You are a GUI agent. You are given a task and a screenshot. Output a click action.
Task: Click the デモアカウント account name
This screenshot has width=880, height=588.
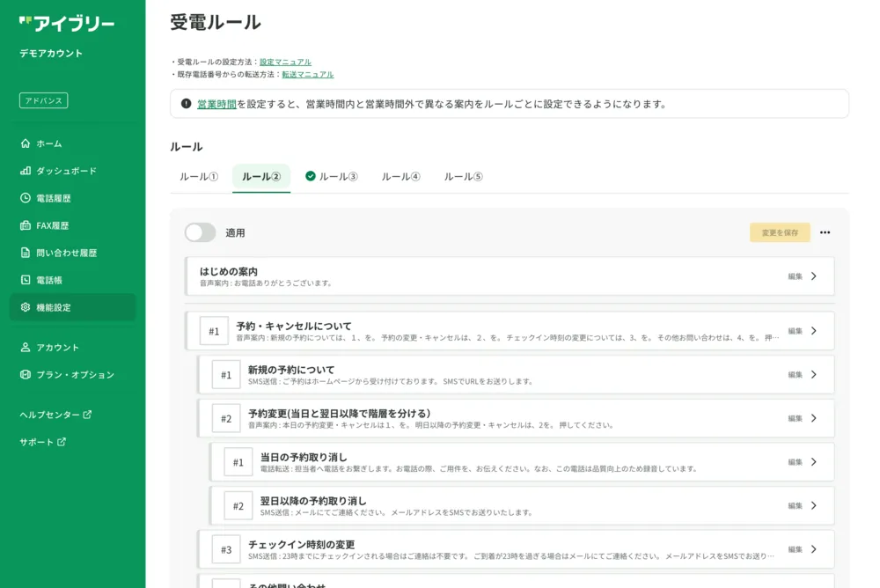tap(51, 54)
